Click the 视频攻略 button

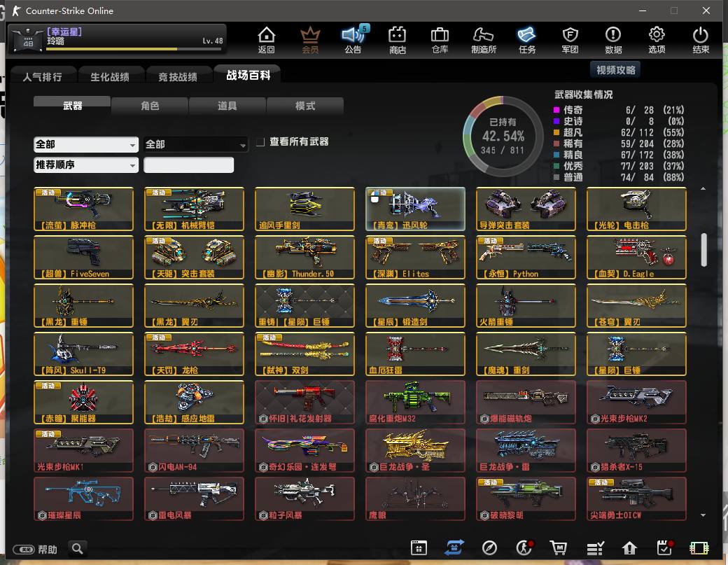point(615,69)
